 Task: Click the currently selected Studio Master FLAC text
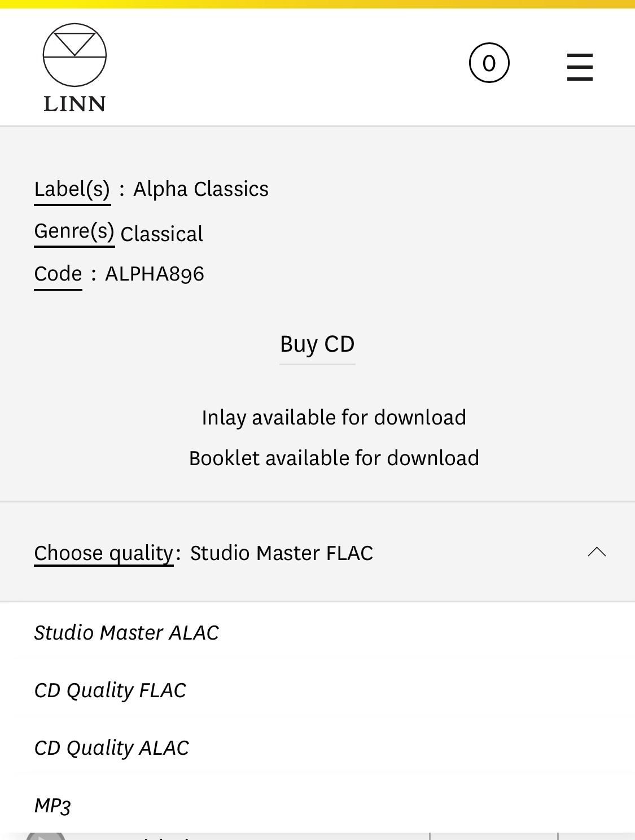coord(282,553)
